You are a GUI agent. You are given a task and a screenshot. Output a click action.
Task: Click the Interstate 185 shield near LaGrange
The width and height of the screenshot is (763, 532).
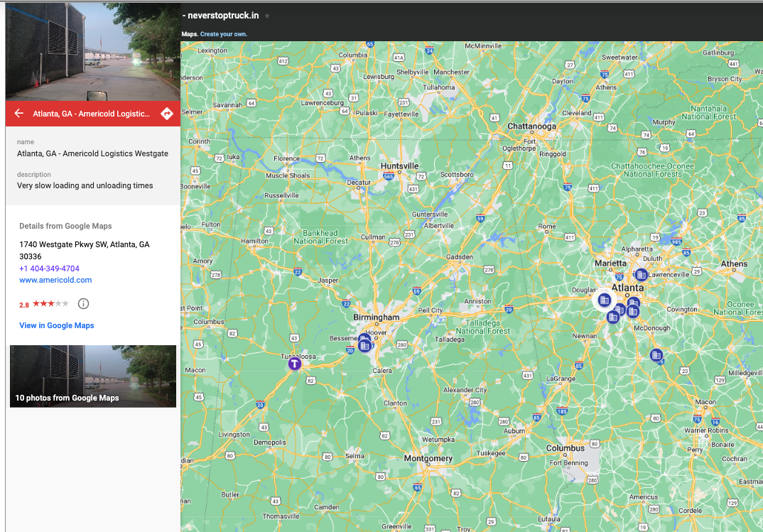(x=562, y=411)
